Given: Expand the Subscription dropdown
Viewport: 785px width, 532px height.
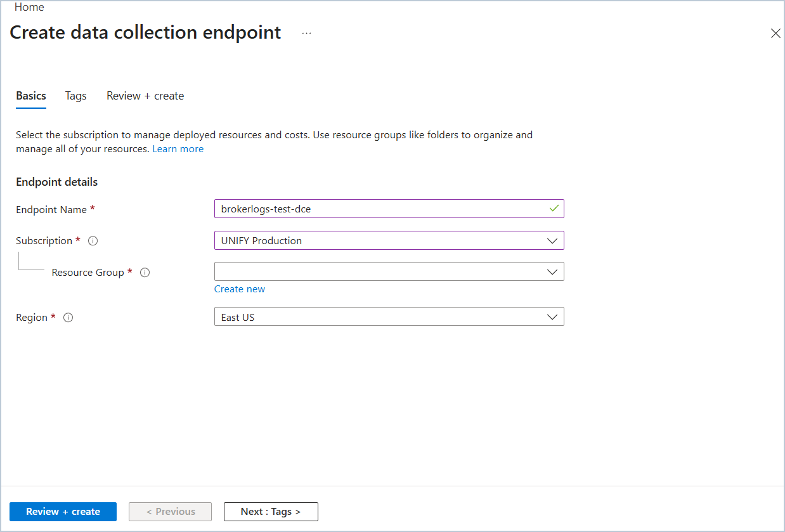Looking at the screenshot, I should click(389, 240).
